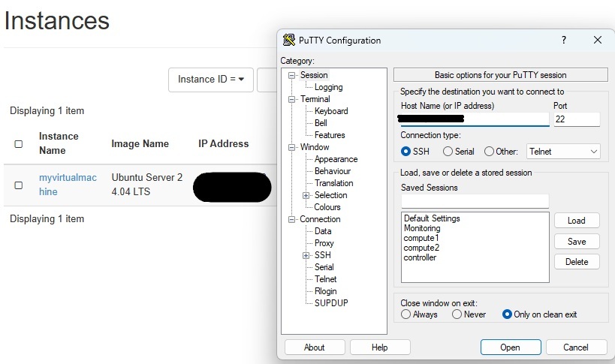Select the Serial category in tree

pos(324,267)
